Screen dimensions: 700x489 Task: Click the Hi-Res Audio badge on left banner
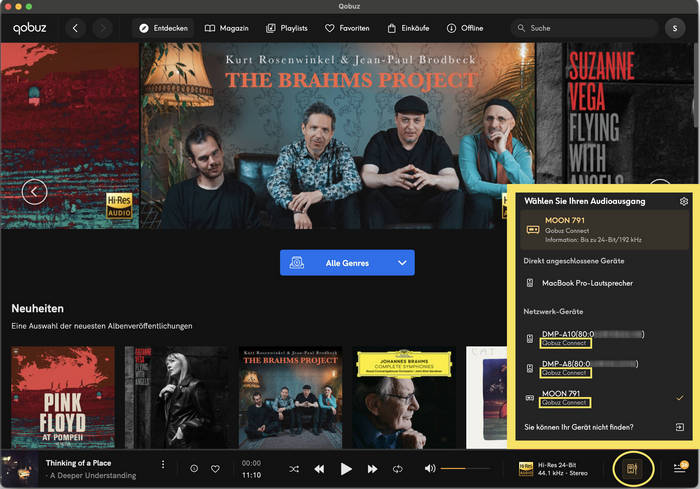pos(119,205)
